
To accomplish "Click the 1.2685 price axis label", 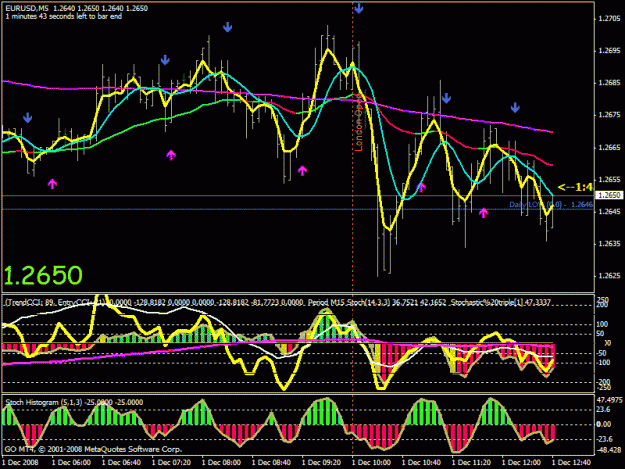I will 609,83.
